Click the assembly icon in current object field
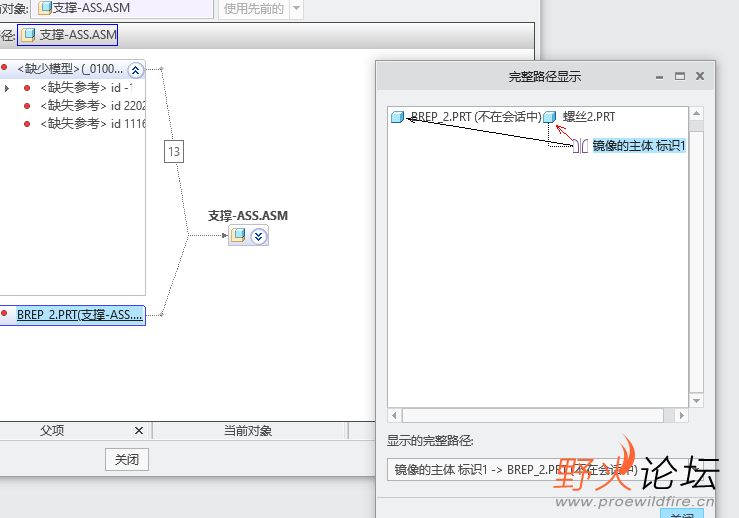This screenshot has width=739, height=518. click(x=45, y=8)
